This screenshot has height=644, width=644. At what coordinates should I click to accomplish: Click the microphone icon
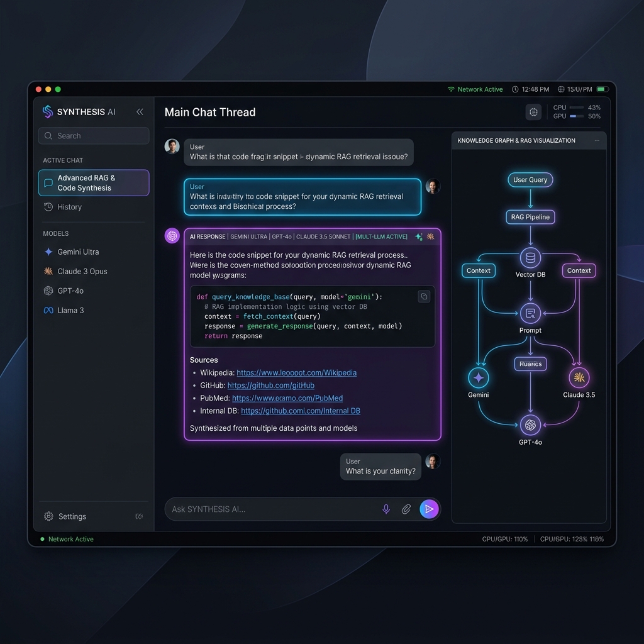386,509
